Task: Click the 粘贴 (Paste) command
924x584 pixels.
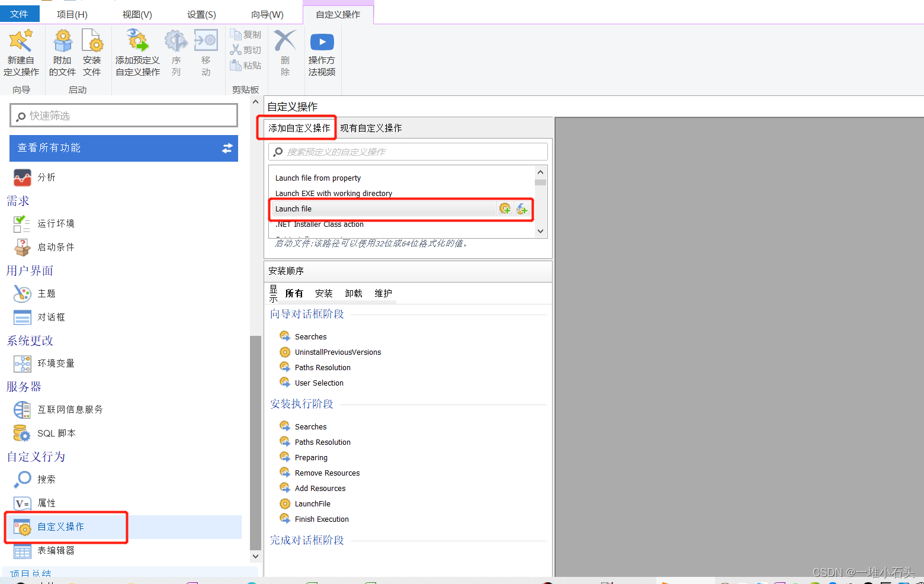Action: (245, 65)
